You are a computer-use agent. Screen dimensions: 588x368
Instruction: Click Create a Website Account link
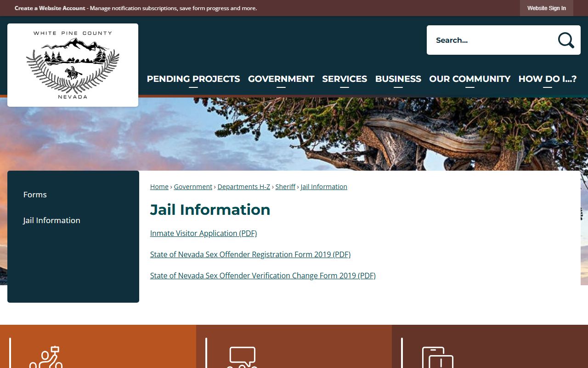[x=50, y=8]
